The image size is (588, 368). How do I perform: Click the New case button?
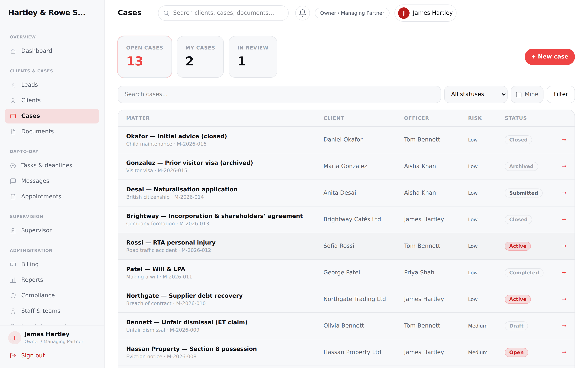(x=550, y=57)
